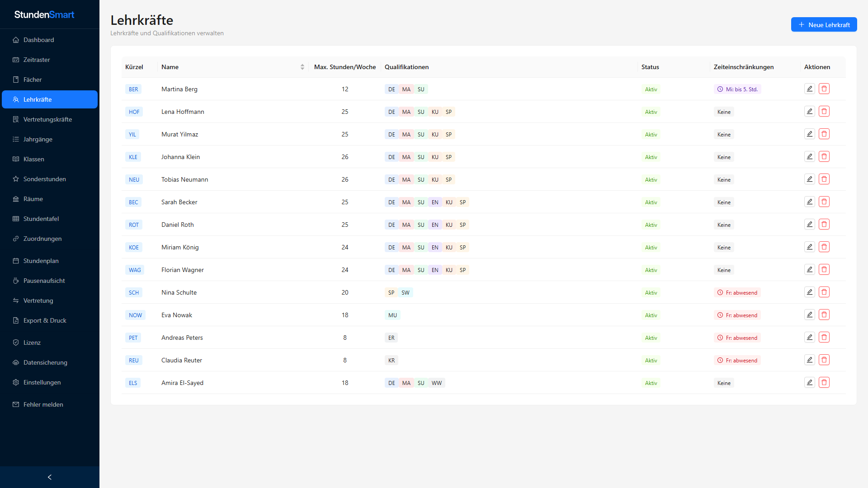Delete Miriam König's row
The image size is (868, 488).
click(x=824, y=247)
